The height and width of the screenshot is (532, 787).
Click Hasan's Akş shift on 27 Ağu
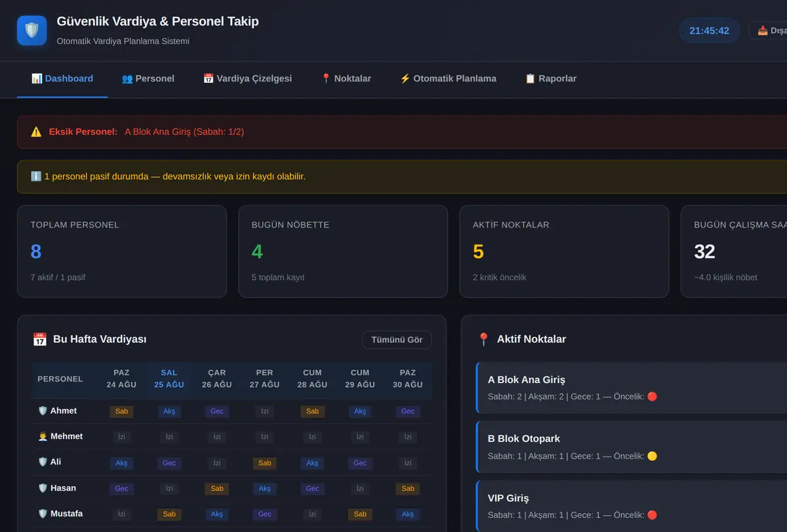point(265,489)
